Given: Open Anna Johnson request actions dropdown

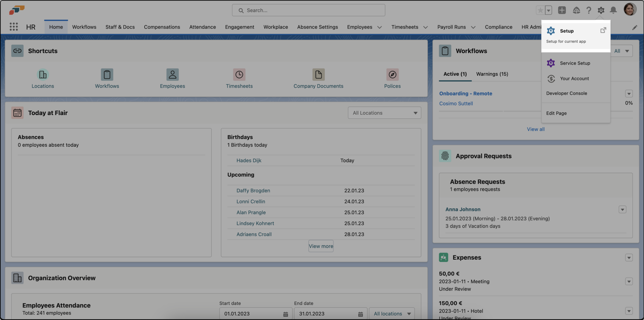Looking at the screenshot, I should click(622, 210).
